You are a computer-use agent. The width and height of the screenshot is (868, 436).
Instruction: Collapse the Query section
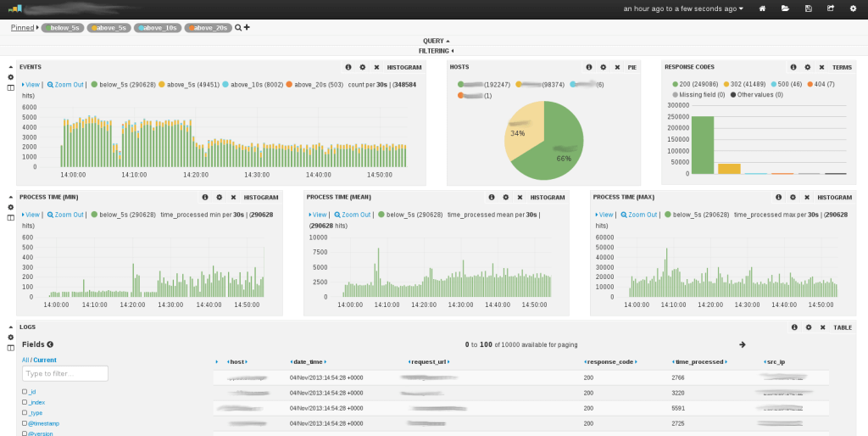[436, 40]
